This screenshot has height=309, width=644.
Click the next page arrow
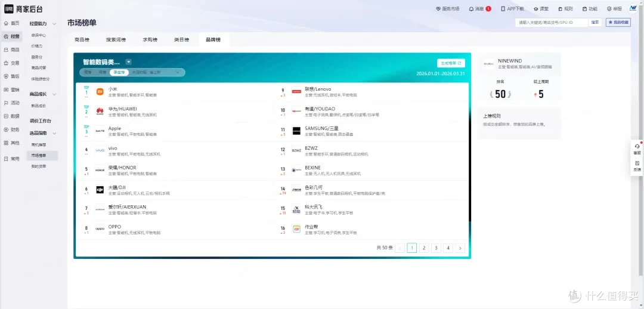(460, 248)
